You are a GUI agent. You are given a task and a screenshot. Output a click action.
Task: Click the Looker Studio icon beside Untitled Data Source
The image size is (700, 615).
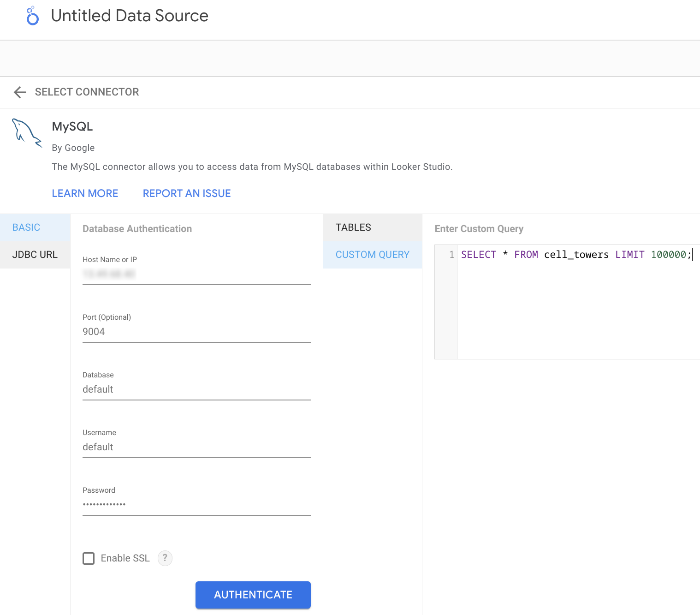32,16
